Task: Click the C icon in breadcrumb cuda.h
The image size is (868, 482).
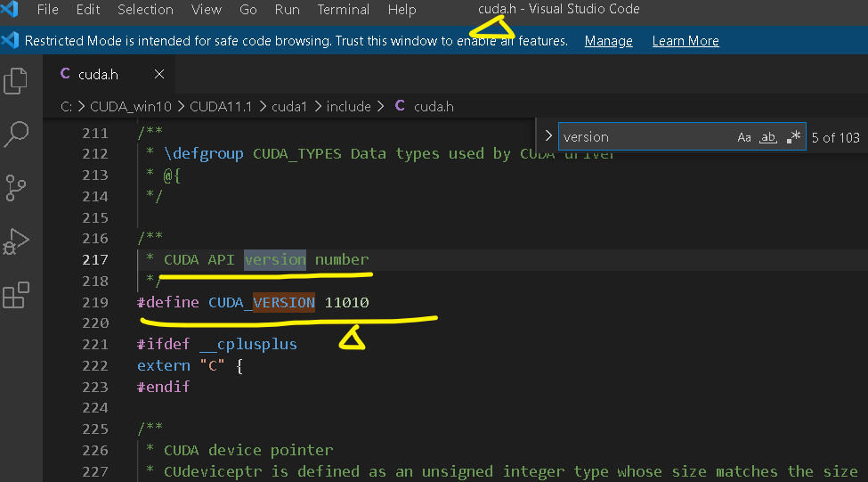Action: click(400, 105)
